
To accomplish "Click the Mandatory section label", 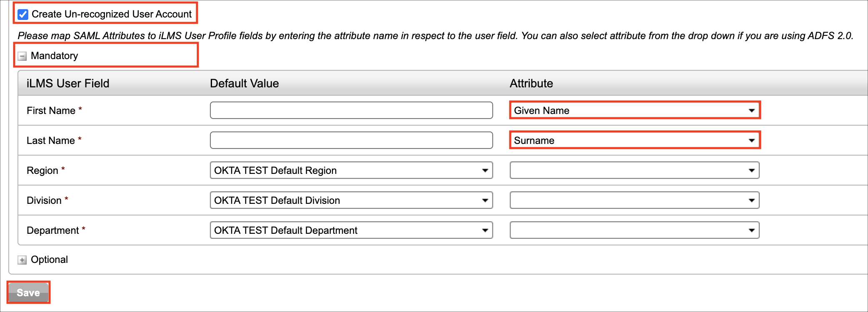I will 54,56.
